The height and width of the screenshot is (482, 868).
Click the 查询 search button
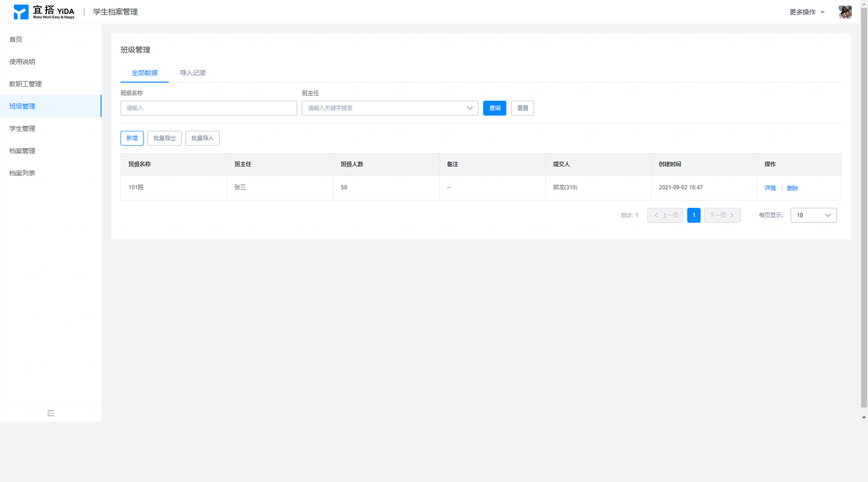click(495, 108)
